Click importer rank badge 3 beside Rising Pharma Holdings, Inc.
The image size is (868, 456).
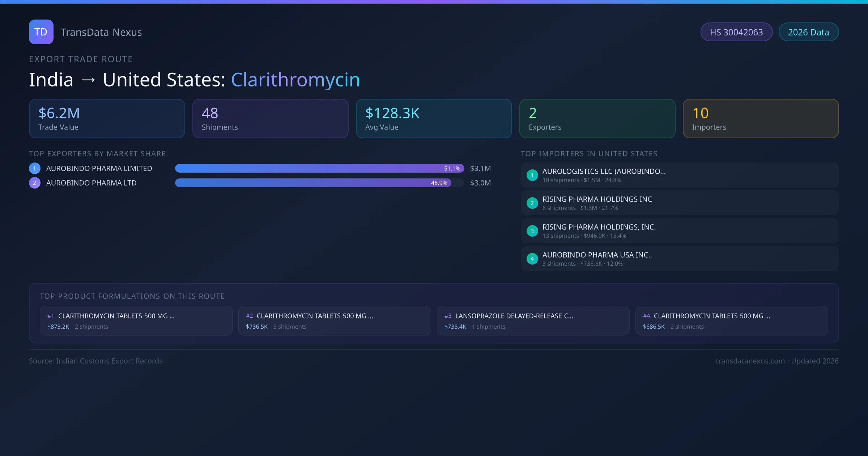532,231
